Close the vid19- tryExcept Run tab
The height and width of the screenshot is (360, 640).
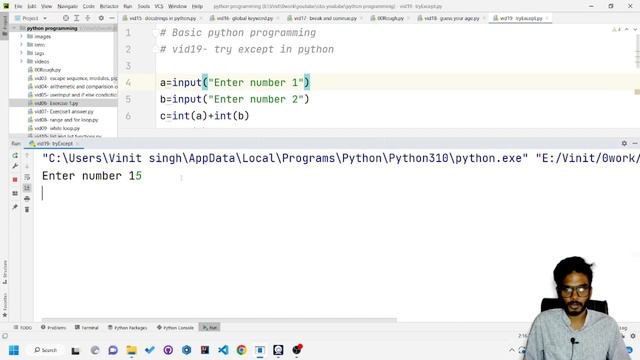[78, 144]
